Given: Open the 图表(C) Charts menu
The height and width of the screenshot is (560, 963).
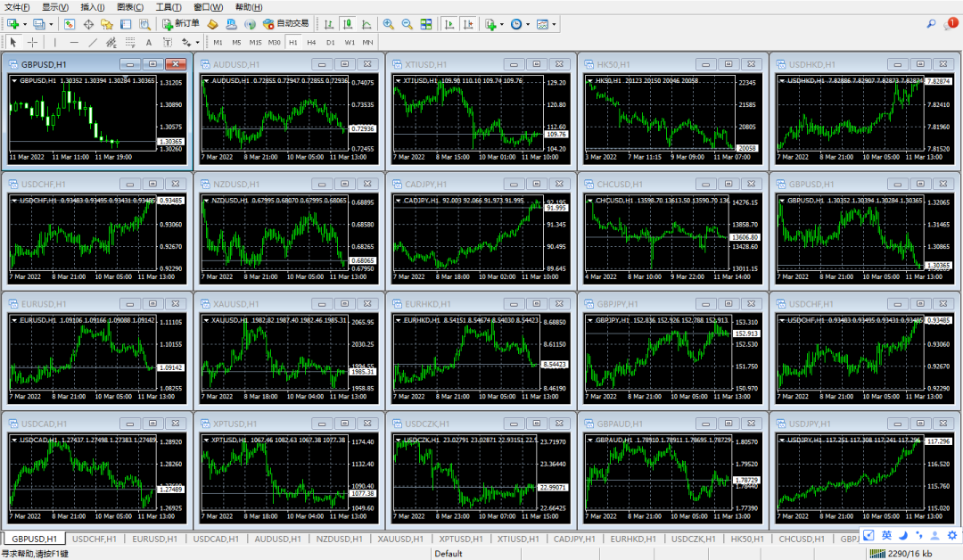Looking at the screenshot, I should (130, 7).
